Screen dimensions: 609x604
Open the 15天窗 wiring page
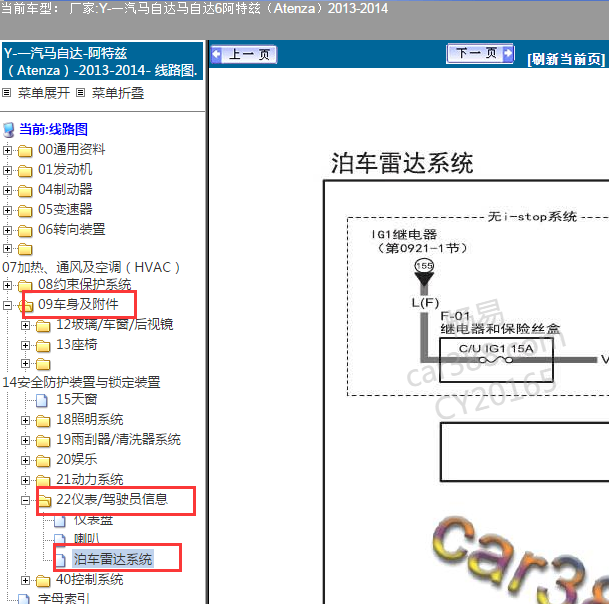[x=77, y=399]
